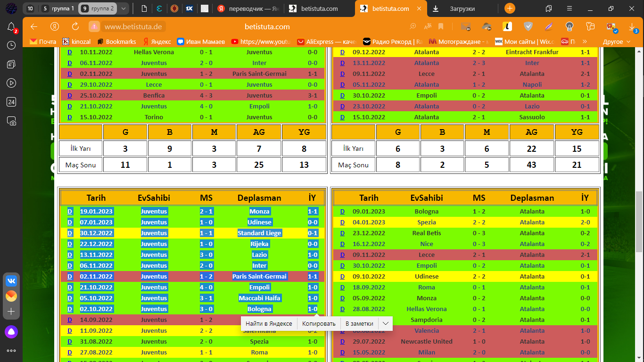This screenshot has width=644, height=362.
Task: Click the Eintracht Frankfur cell
Action: pyautogui.click(x=532, y=52)
